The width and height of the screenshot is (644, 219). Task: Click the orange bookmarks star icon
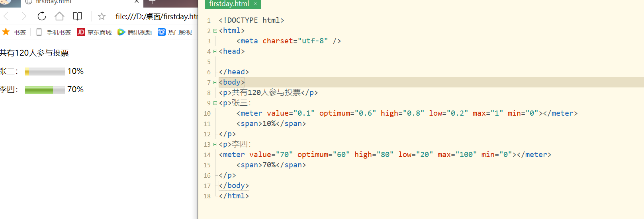pyautogui.click(x=6, y=32)
